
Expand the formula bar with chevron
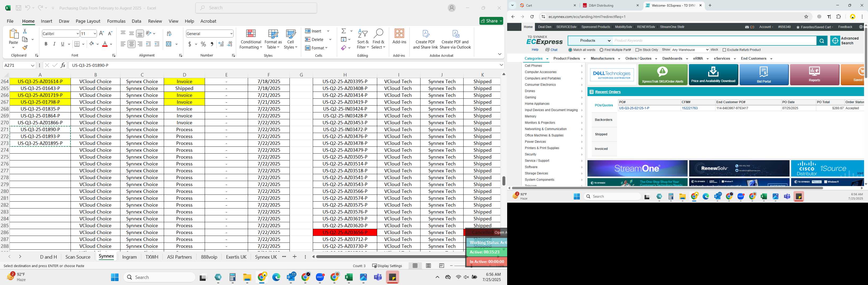tap(501, 65)
